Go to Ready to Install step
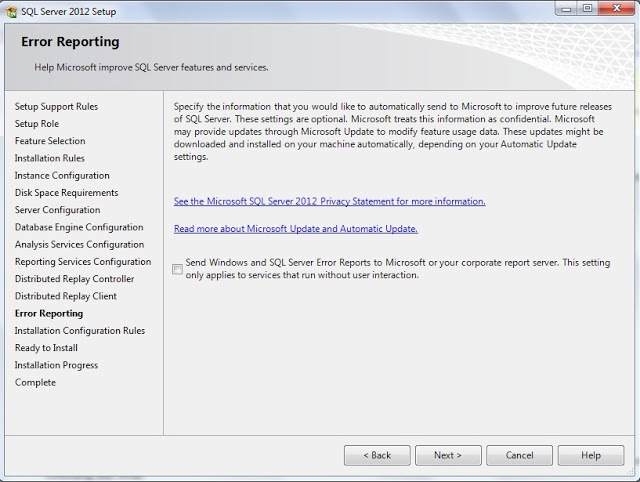The image size is (640, 482). (46, 348)
